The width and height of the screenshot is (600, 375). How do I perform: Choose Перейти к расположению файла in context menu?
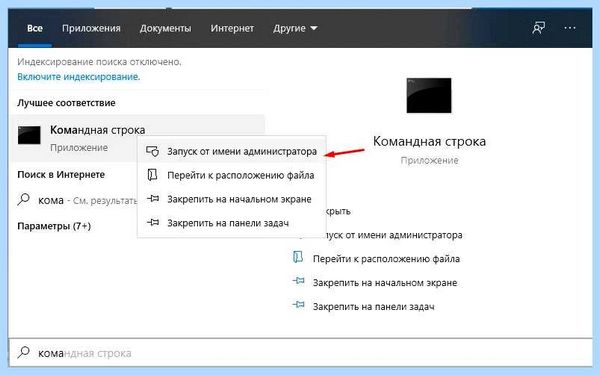pyautogui.click(x=232, y=175)
